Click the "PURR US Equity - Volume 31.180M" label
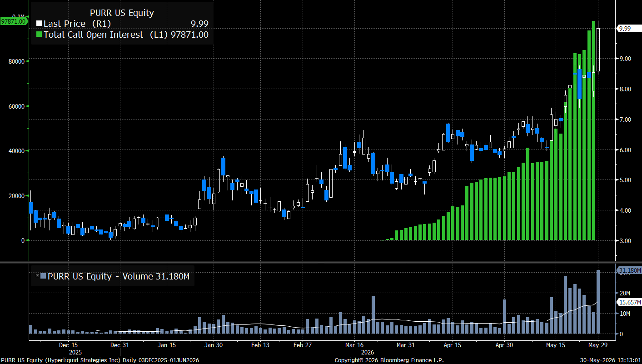The image size is (642, 364). (x=119, y=276)
